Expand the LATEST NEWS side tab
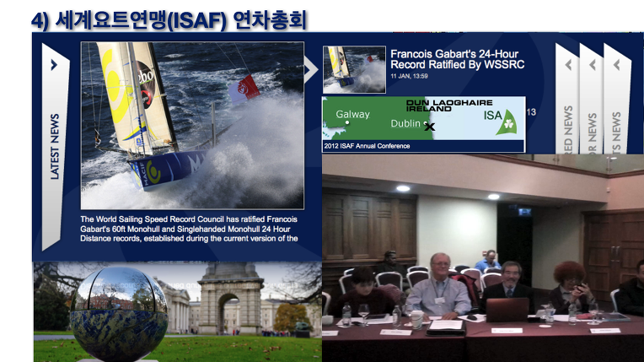Image resolution: width=644 pixels, height=362 pixels. tap(55, 147)
